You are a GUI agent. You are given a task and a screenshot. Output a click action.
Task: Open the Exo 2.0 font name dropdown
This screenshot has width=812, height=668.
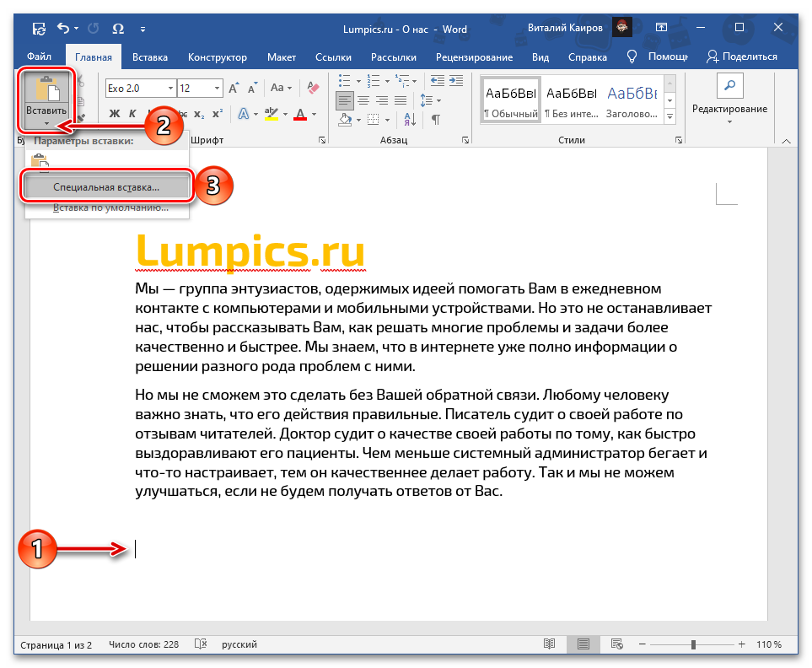coord(170,89)
